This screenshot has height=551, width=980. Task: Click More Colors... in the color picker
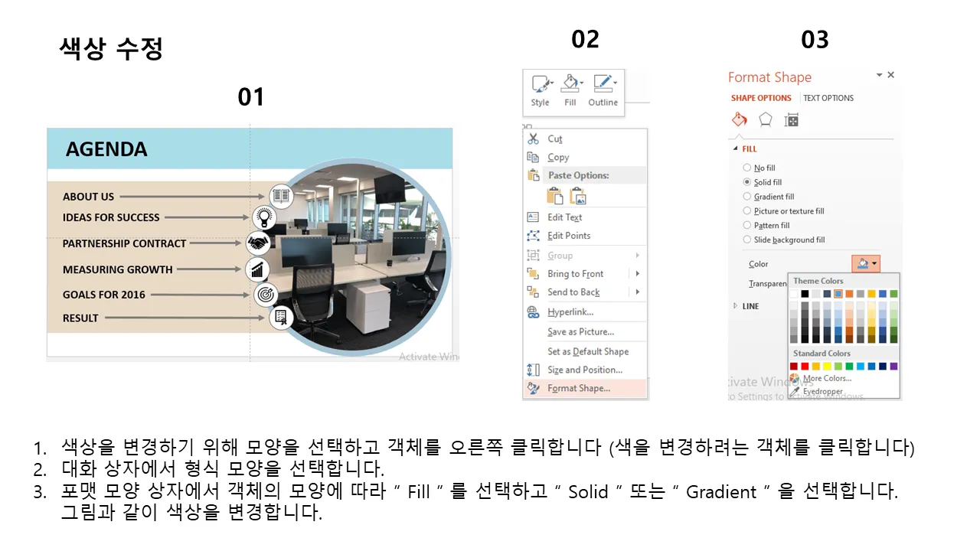click(x=826, y=379)
